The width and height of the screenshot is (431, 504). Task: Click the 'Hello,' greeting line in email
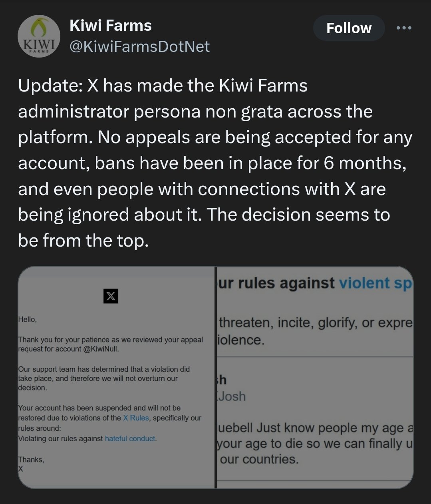pos(28,319)
